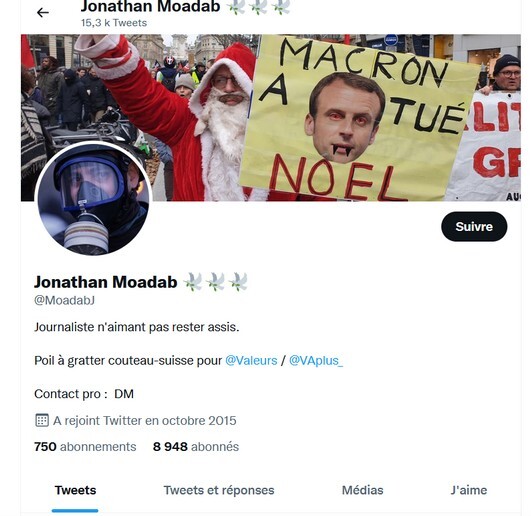531x516 pixels.
Task: Open the gas mask profile picture
Action: [x=93, y=199]
